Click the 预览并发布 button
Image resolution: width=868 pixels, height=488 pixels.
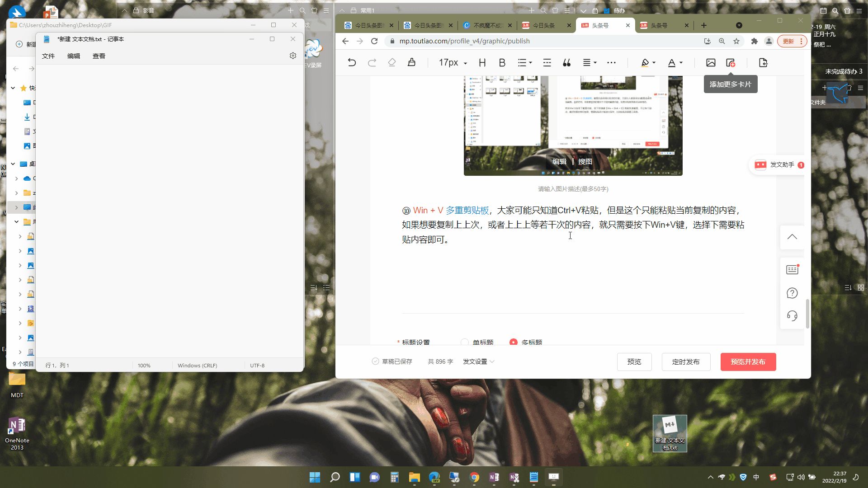(x=748, y=362)
